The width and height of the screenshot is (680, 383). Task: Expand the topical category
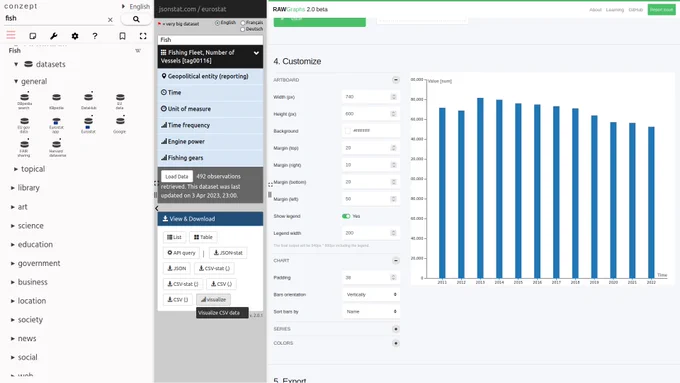click(16, 169)
